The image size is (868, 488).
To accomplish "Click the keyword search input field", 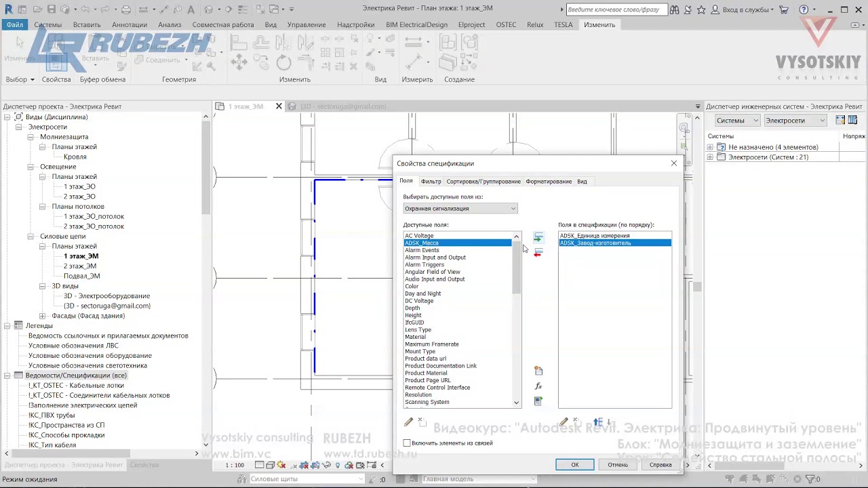I will coord(616,9).
